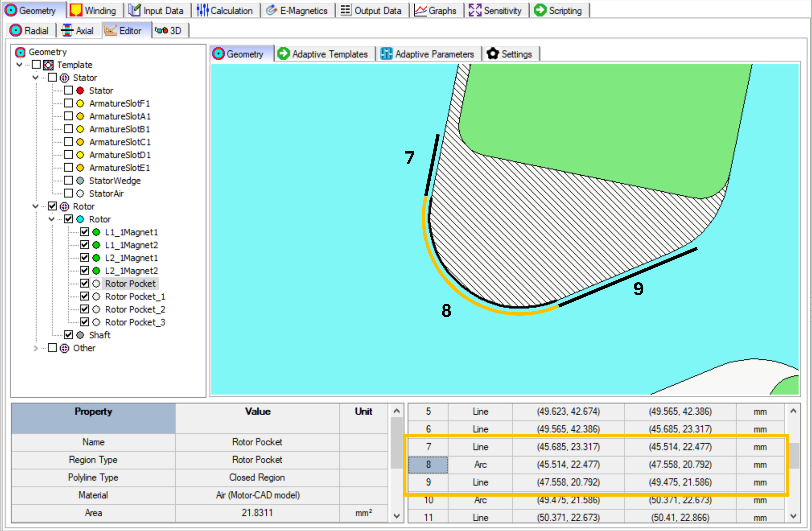Open the Adaptive Parameters icon
The height and width of the screenshot is (531, 812).
point(386,53)
